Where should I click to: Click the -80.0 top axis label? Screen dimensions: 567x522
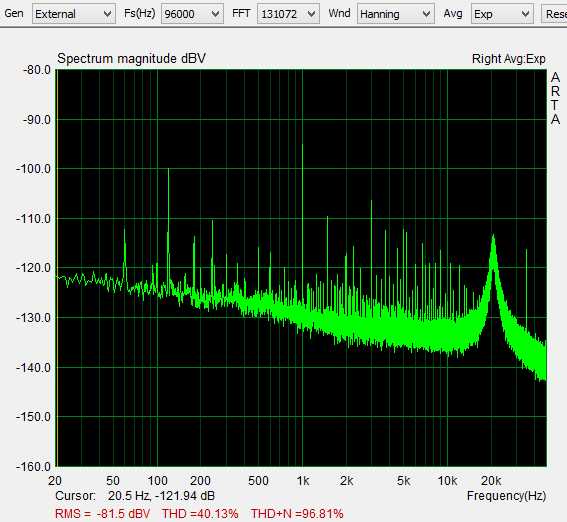37,70
